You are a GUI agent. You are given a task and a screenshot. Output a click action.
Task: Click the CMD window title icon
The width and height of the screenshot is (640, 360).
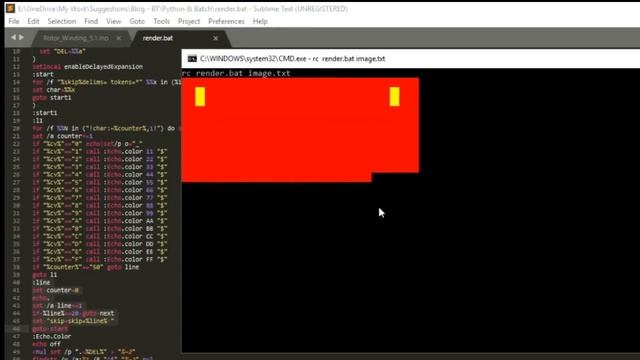[192, 59]
